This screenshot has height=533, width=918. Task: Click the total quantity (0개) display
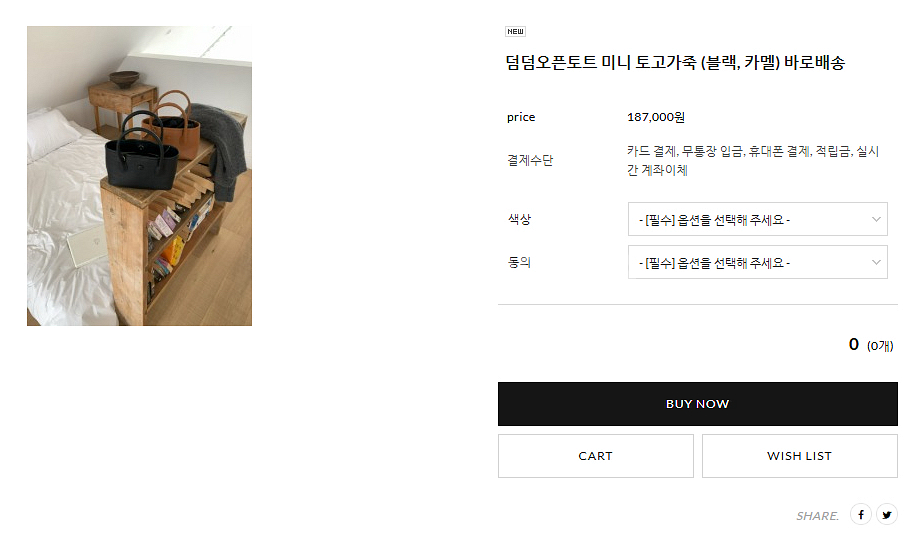(x=879, y=346)
